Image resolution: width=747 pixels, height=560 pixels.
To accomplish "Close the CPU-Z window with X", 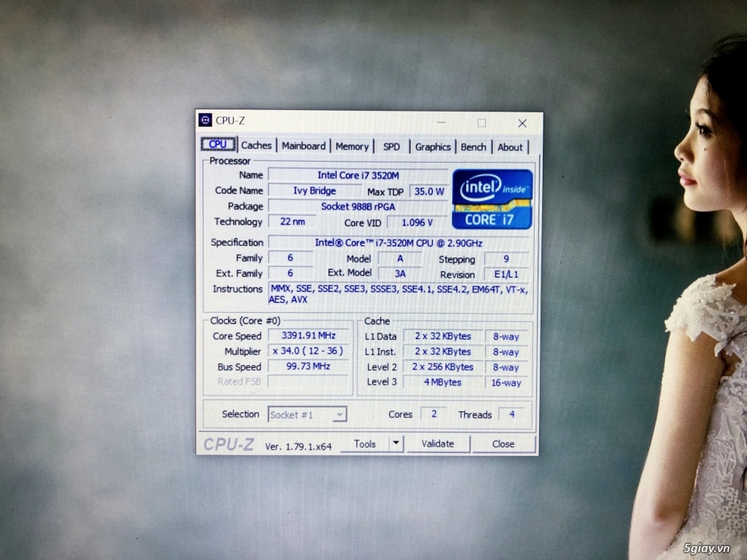I will pos(522,123).
